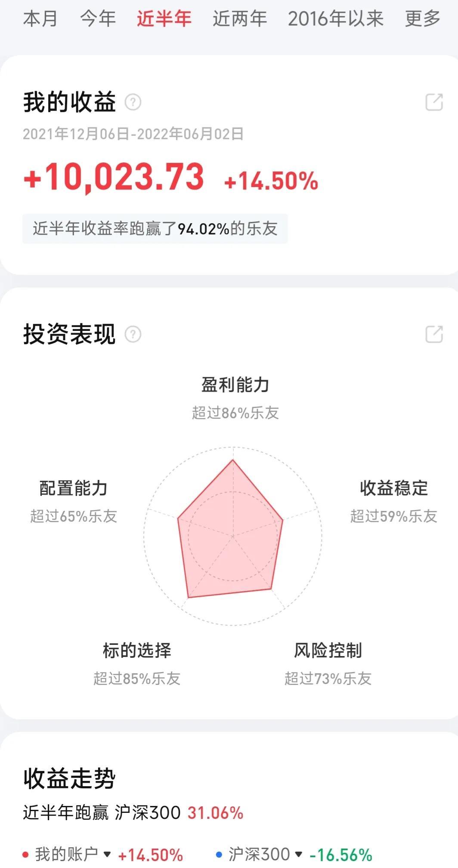The height and width of the screenshot is (868, 458).
Task: Tap the 风险控制 radar label
Action: pyautogui.click(x=328, y=650)
